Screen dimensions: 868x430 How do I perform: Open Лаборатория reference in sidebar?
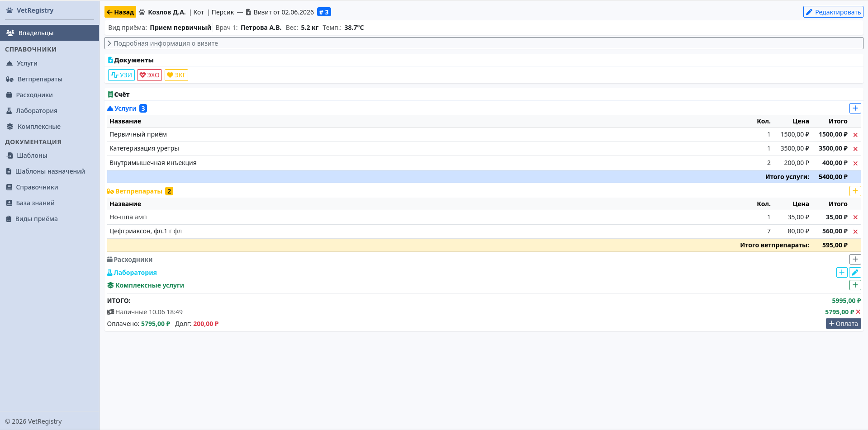click(50, 111)
